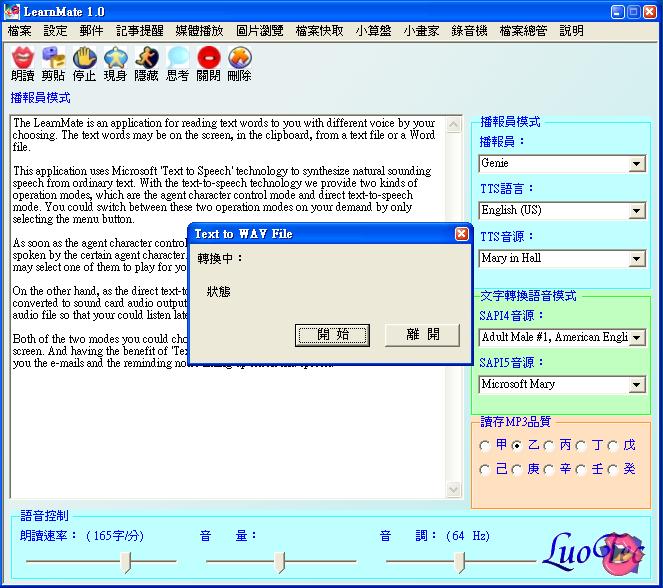Open the 小畫家 menu

coord(421,31)
